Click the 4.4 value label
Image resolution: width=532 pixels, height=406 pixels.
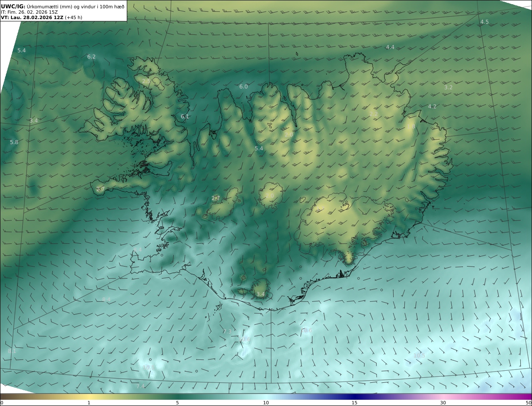pyautogui.click(x=390, y=47)
